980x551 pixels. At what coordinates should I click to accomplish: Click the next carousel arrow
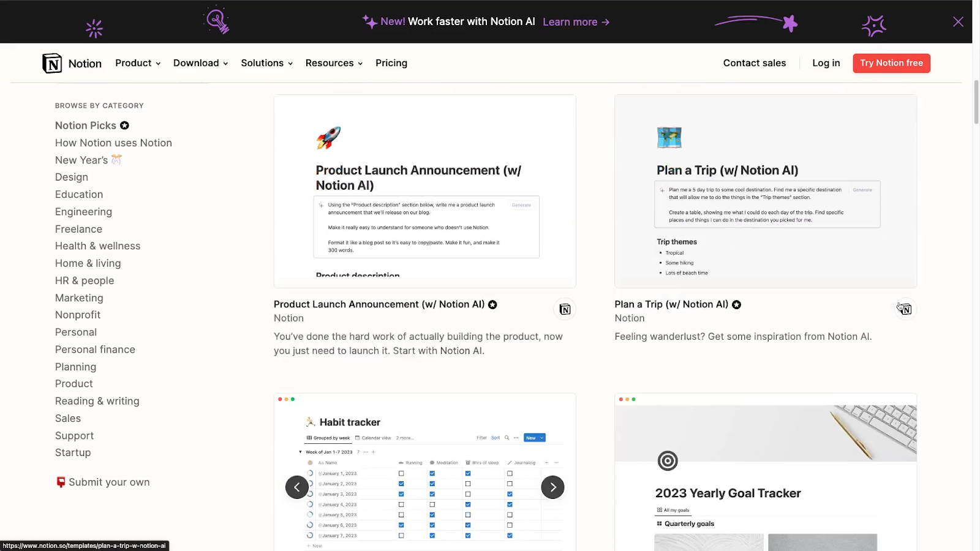[552, 487]
